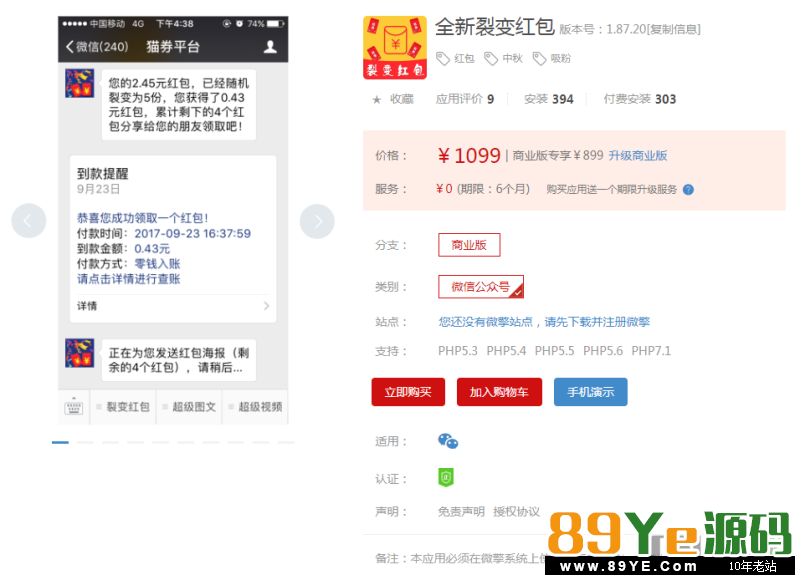Open the 免责声明 link
The width and height of the screenshot is (800, 580).
pyautogui.click(x=461, y=512)
